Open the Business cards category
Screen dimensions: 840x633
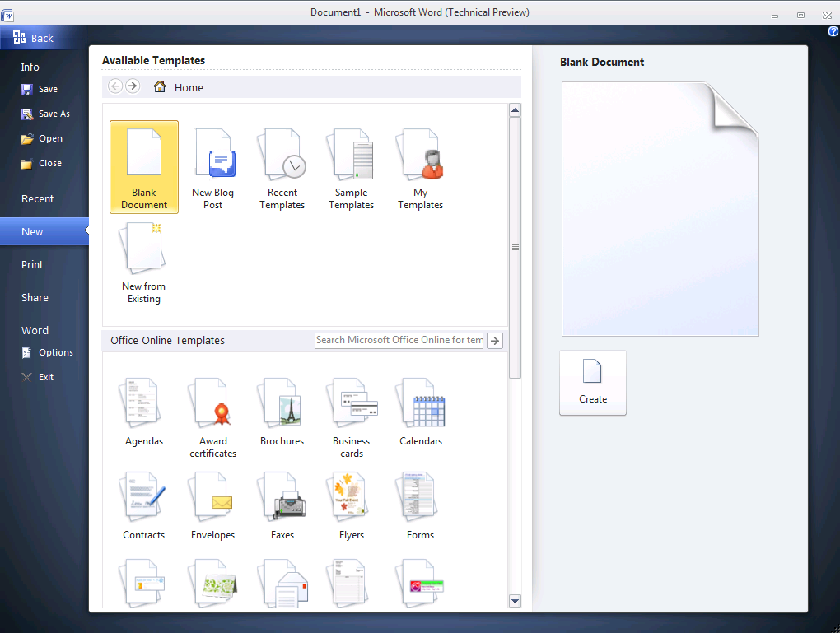pyautogui.click(x=351, y=418)
